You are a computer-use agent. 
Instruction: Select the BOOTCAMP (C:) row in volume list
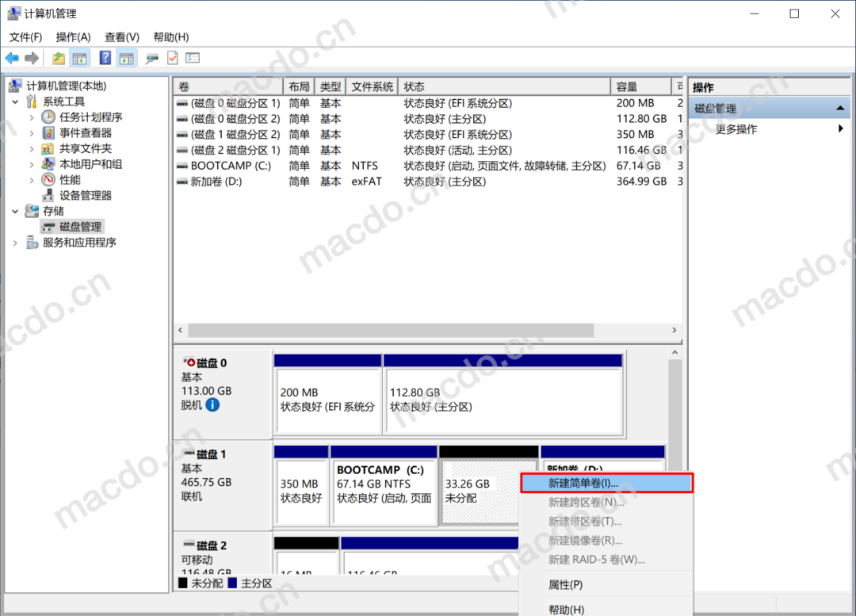230,166
